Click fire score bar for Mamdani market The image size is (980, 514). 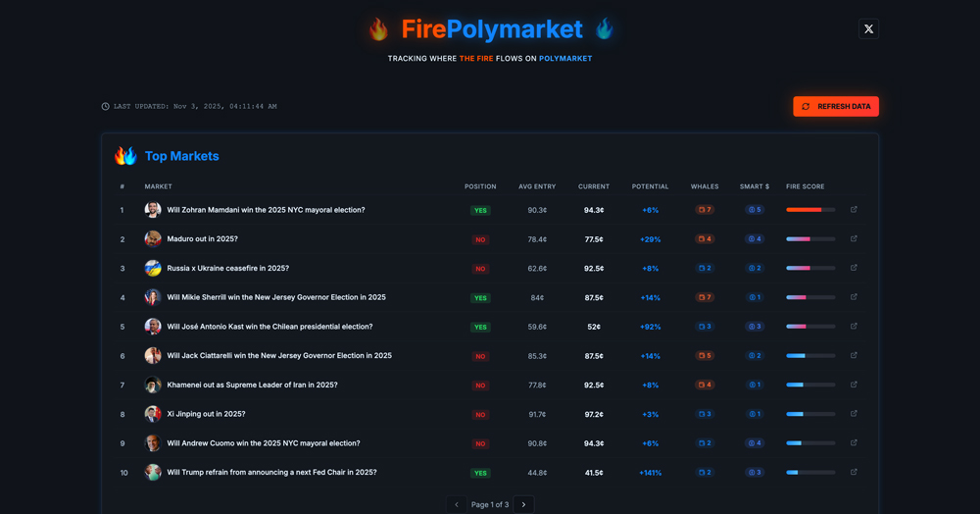pyautogui.click(x=810, y=210)
